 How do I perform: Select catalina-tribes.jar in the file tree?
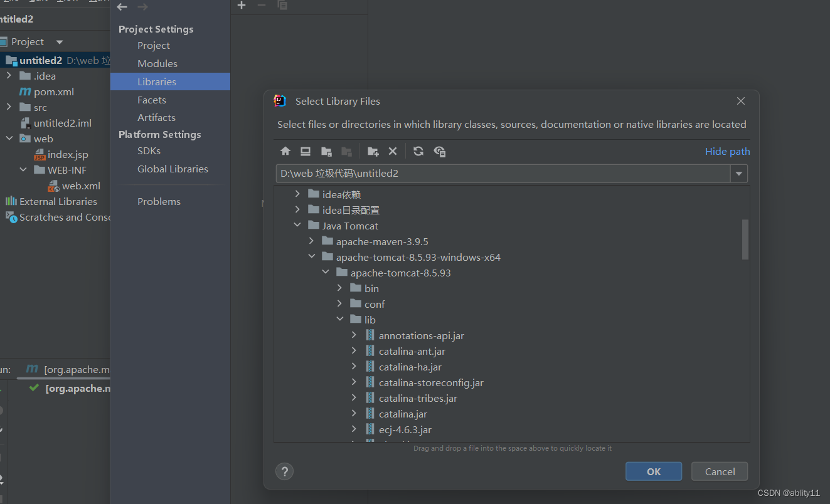coord(418,398)
